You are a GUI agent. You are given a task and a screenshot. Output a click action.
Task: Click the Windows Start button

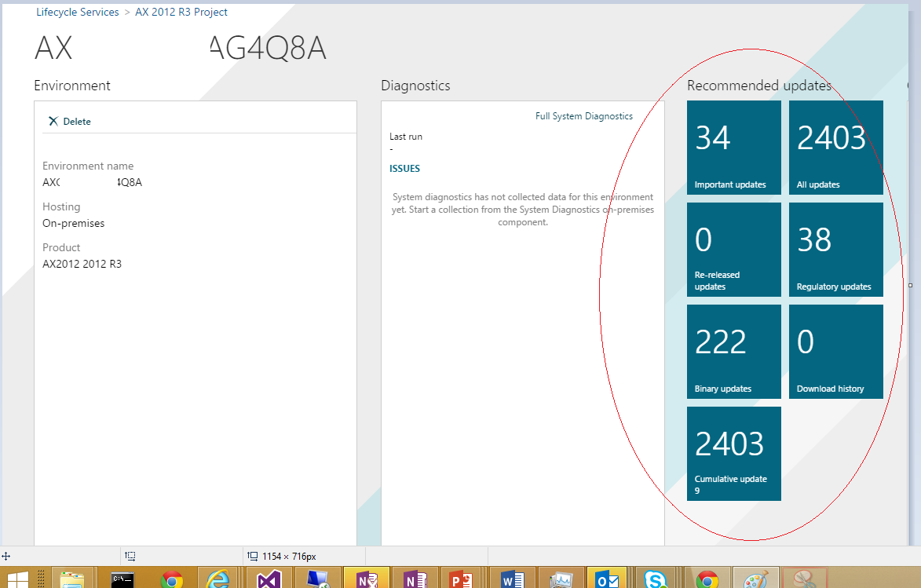(x=17, y=579)
